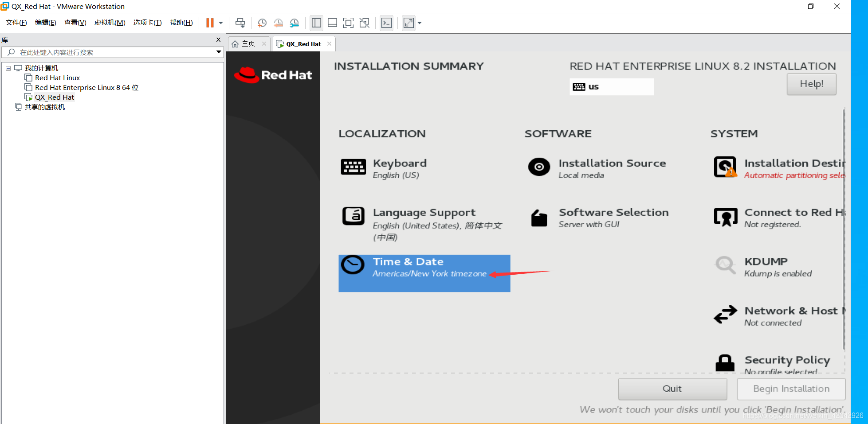Viewport: 868px width, 424px height.
Task: Open Keyboard English (US) configuration
Action: pos(400,169)
